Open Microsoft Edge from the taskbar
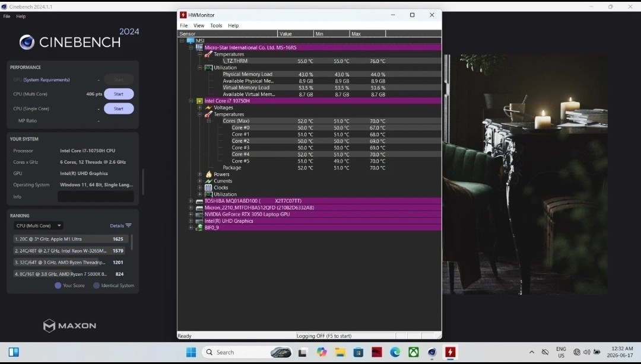641x364 pixels. pyautogui.click(x=395, y=352)
